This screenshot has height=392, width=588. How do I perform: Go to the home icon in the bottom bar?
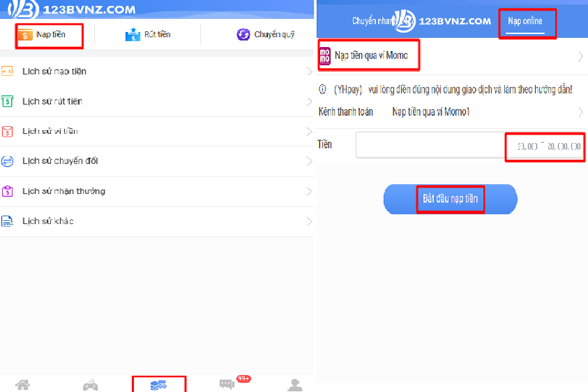(22, 385)
